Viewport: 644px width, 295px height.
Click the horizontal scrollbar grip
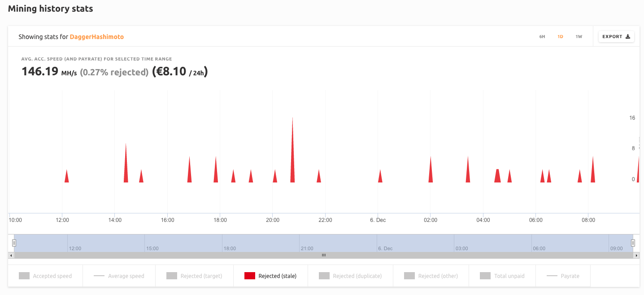click(323, 255)
